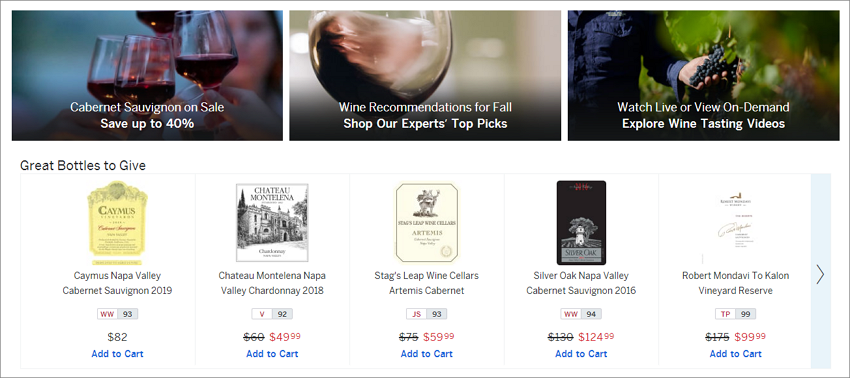
Task: Click the WW 94 rating badge for Silver Oak
Action: [x=581, y=314]
